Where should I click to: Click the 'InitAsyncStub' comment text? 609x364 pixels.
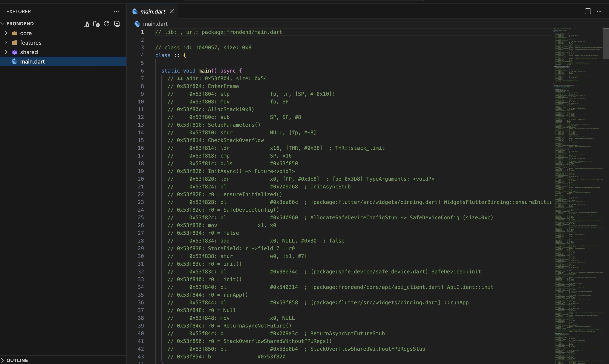[x=330, y=187]
